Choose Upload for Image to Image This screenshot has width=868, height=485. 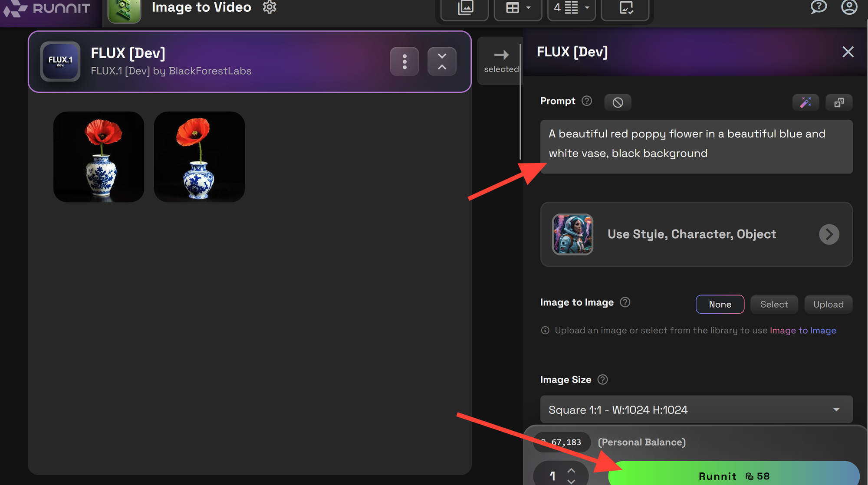click(828, 305)
